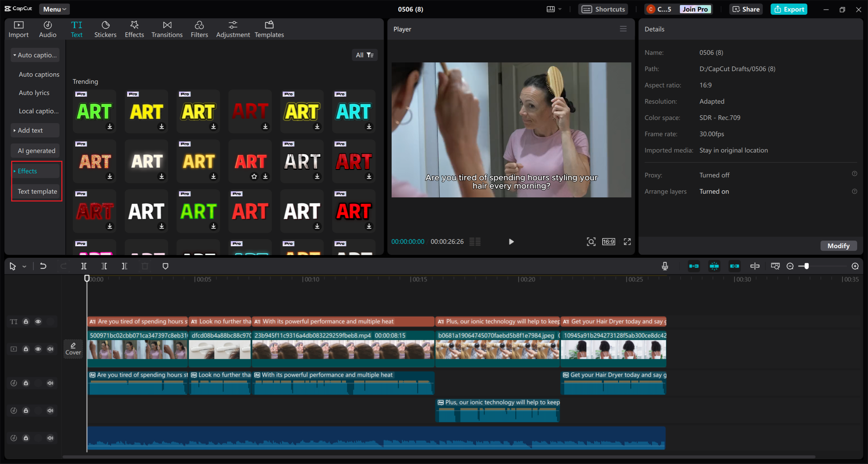868x464 pixels.
Task: Lock the text track
Action: (26, 322)
